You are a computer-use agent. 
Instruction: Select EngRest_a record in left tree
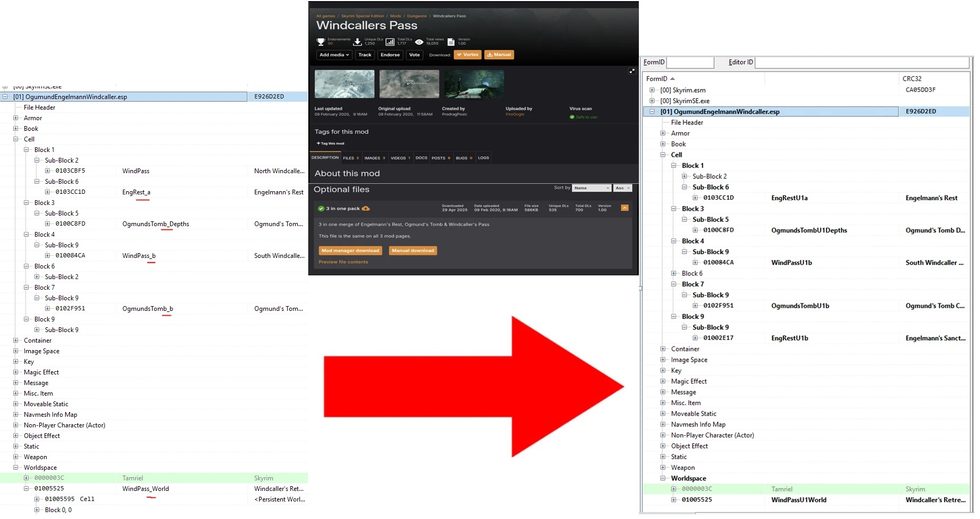tap(136, 192)
